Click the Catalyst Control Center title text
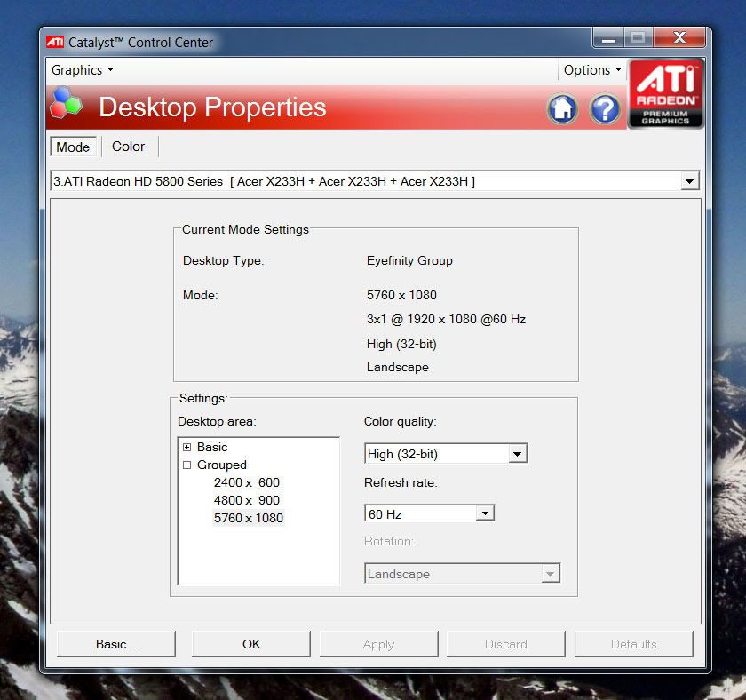Screen dimensions: 746x700 pos(140,43)
